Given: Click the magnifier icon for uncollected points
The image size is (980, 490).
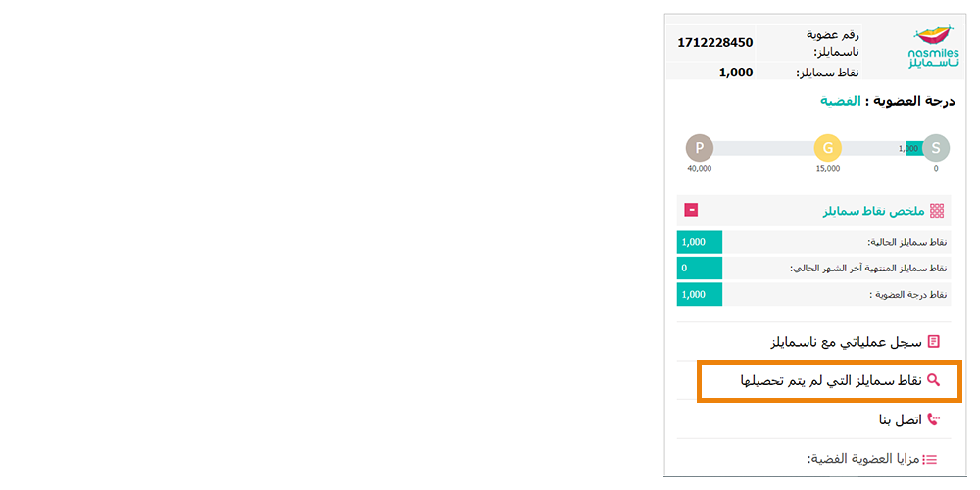Looking at the screenshot, I should [x=933, y=380].
